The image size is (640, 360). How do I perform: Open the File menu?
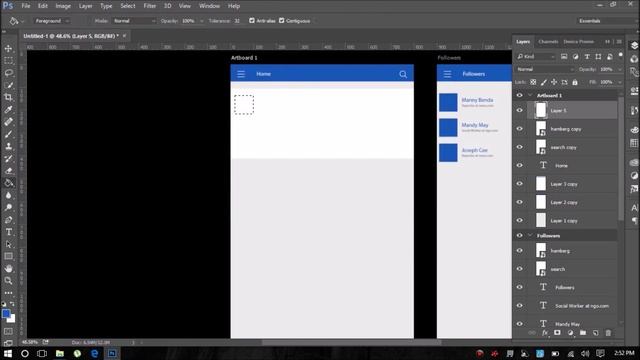[x=26, y=6]
